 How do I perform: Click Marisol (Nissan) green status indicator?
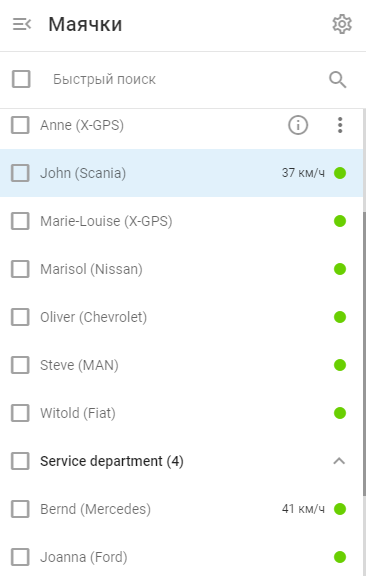point(340,269)
